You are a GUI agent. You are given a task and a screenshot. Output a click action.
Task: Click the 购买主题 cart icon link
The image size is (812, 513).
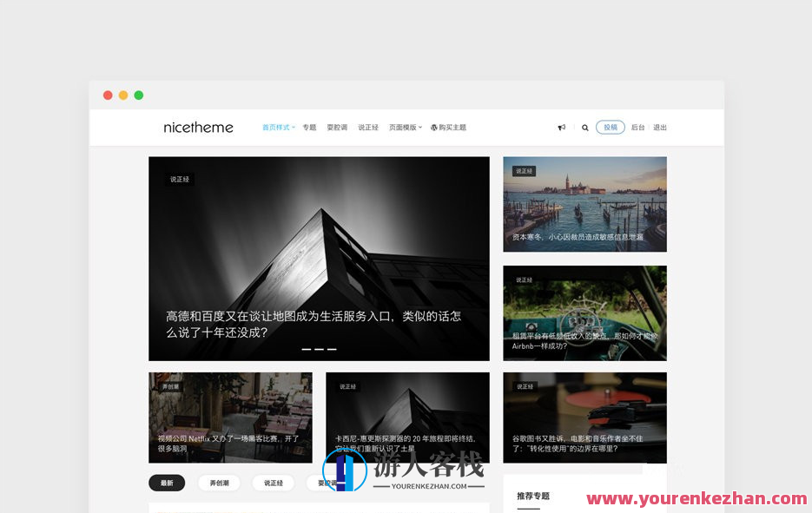pyautogui.click(x=449, y=127)
